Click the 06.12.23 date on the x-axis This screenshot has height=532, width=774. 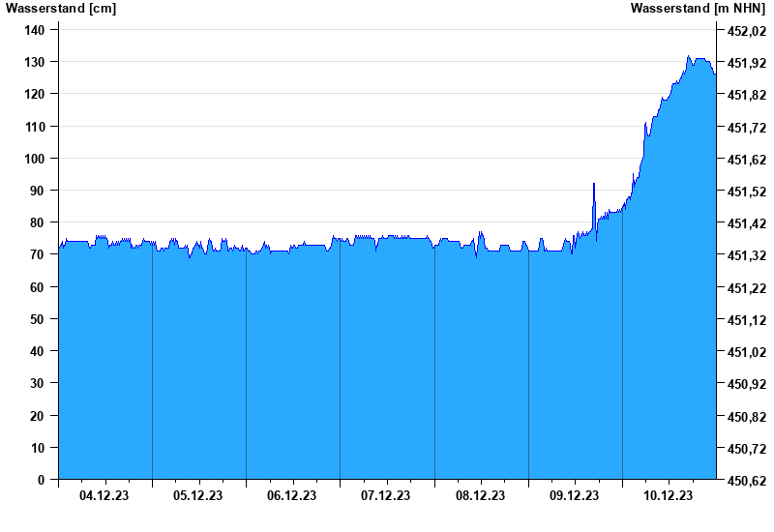292,495
